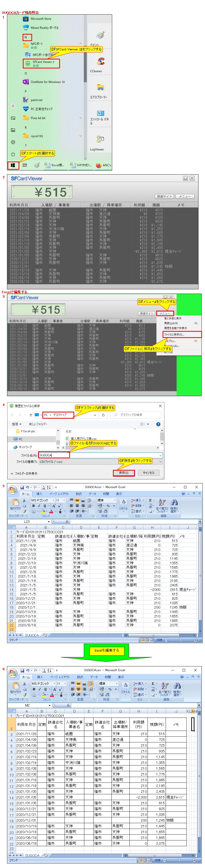Choose 再読込み(R) from the SFCard menu
Screen dimensions: 205x868
[x=171, y=323]
